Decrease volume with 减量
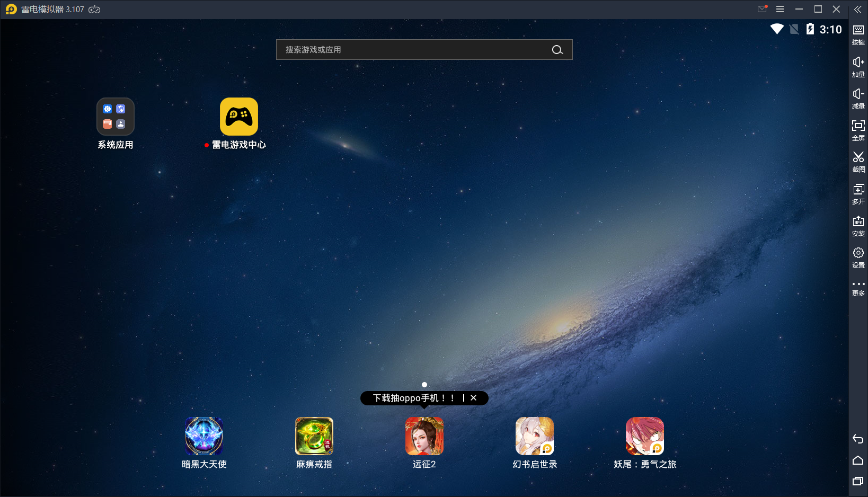 tap(858, 99)
